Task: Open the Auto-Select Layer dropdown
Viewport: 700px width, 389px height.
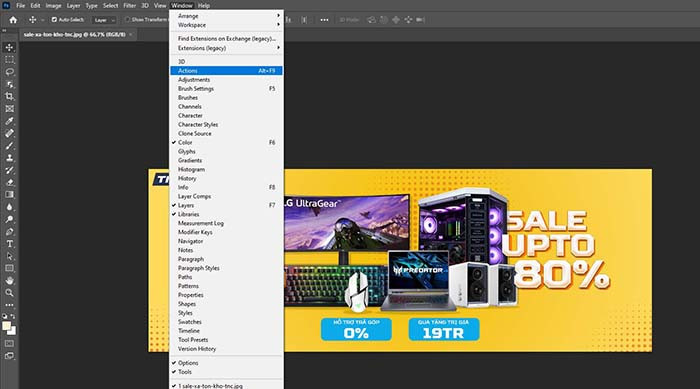Action: coord(104,20)
